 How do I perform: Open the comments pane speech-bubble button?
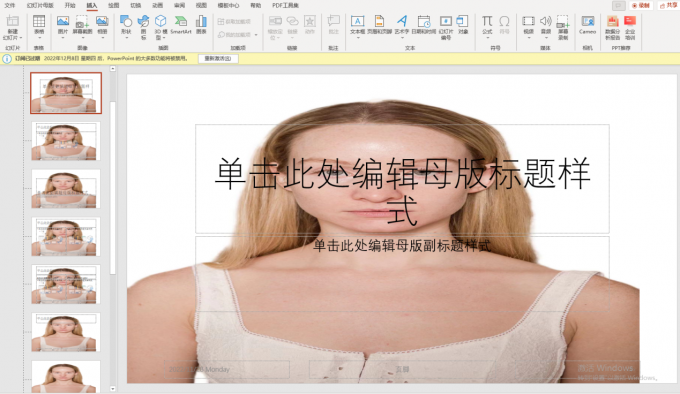(618, 6)
